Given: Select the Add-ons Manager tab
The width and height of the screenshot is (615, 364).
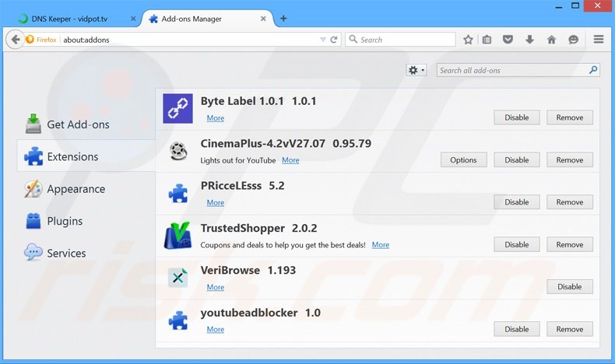Looking at the screenshot, I should [208, 19].
